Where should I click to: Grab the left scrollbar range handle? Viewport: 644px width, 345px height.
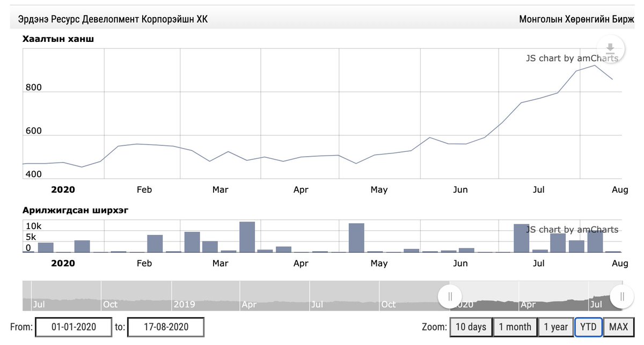450,296
